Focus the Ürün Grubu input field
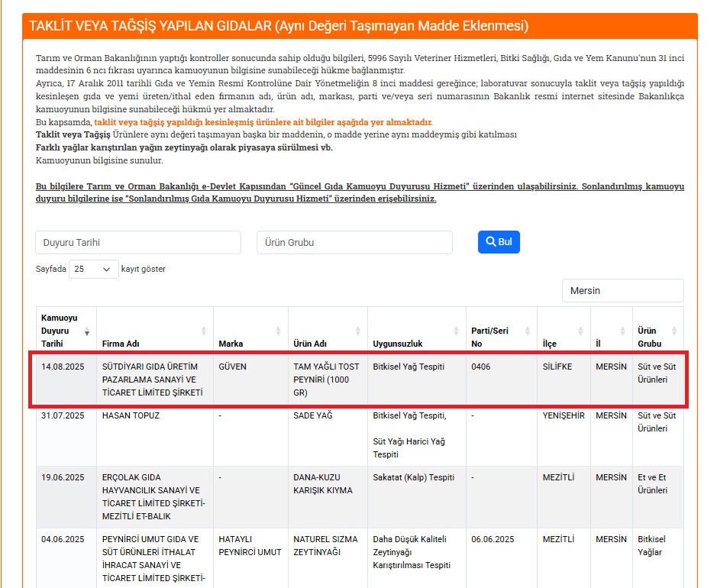The width and height of the screenshot is (717, 588). (x=354, y=242)
